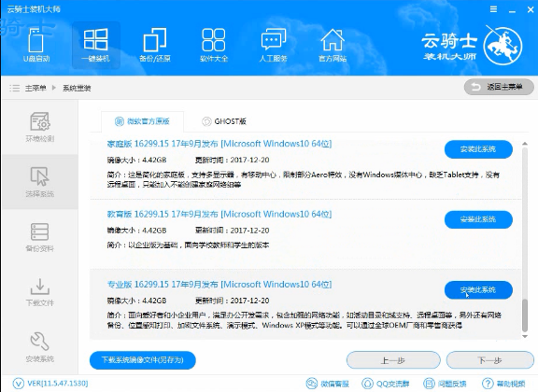
Task: Select the 选择系统 sidebar step
Action: coord(40,182)
